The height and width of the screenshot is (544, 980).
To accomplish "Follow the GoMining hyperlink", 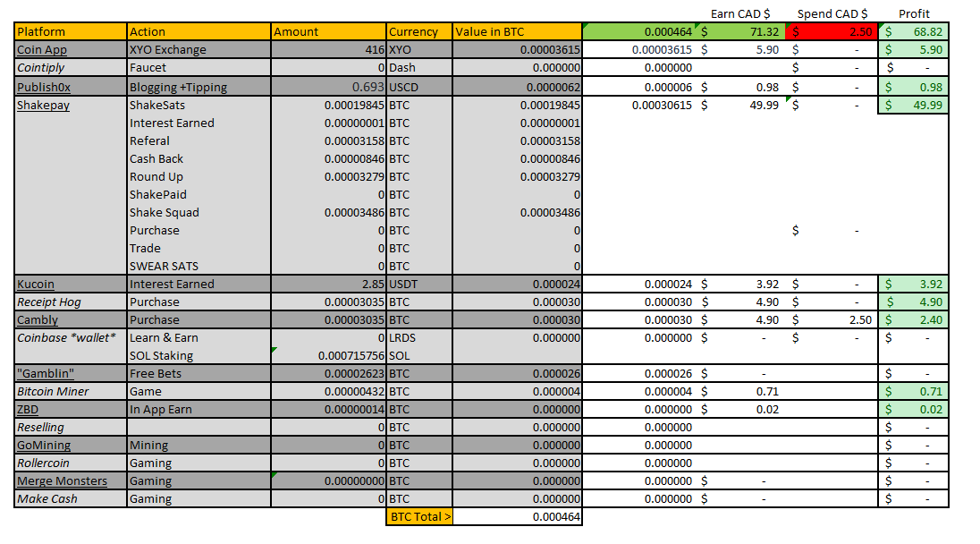I will (x=44, y=446).
